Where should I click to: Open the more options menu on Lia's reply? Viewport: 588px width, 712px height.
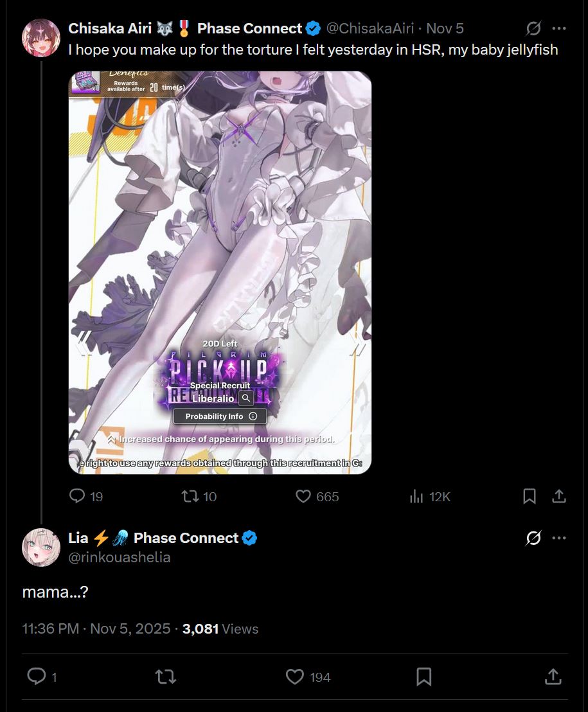559,538
